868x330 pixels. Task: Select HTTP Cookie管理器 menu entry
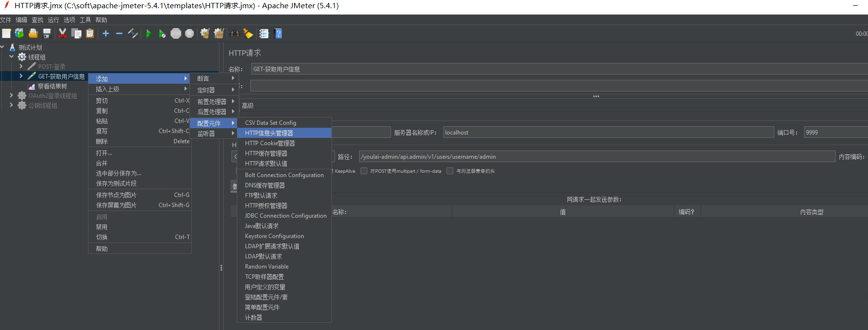tap(284, 143)
